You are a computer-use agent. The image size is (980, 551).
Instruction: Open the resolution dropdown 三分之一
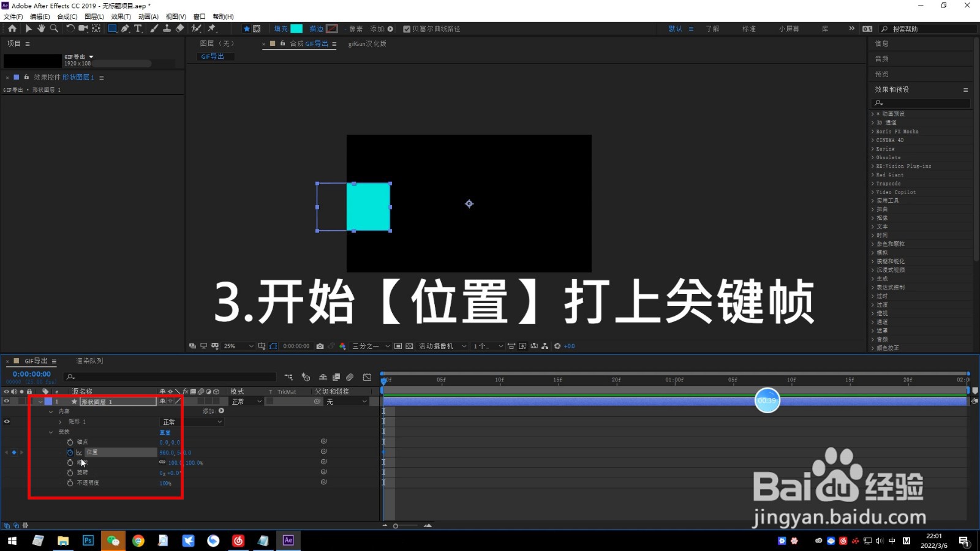pos(371,346)
